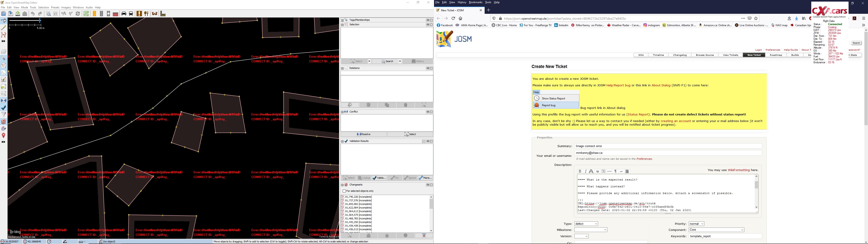This screenshot has width=868, height=244.
Task: Click the Login link on JOSM site
Action: (758, 50)
